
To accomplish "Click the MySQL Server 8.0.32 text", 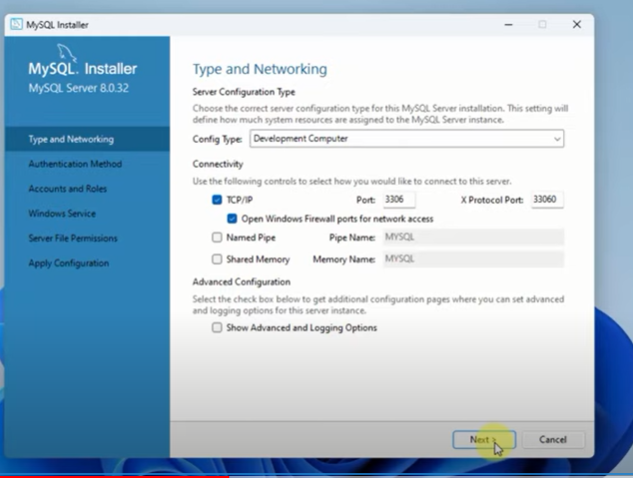I will pos(79,88).
